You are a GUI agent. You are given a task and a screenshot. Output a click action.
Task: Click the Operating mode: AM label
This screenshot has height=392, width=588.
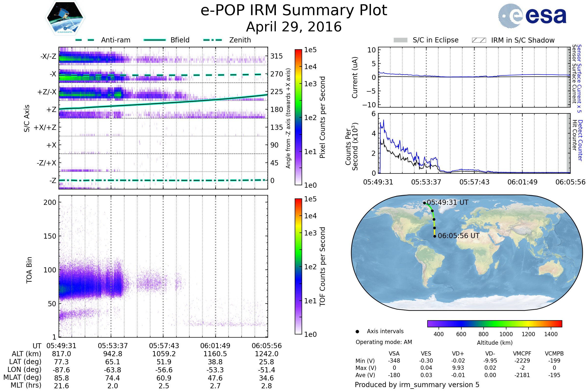click(x=384, y=342)
